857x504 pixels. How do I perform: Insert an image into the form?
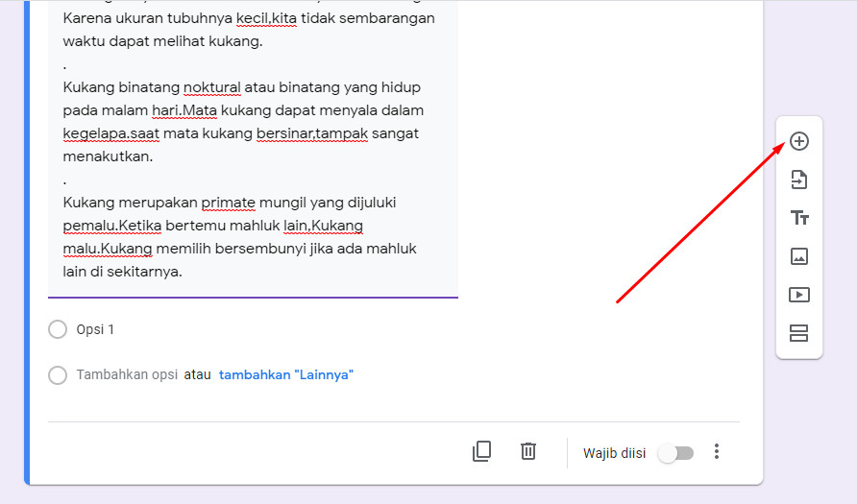point(799,256)
